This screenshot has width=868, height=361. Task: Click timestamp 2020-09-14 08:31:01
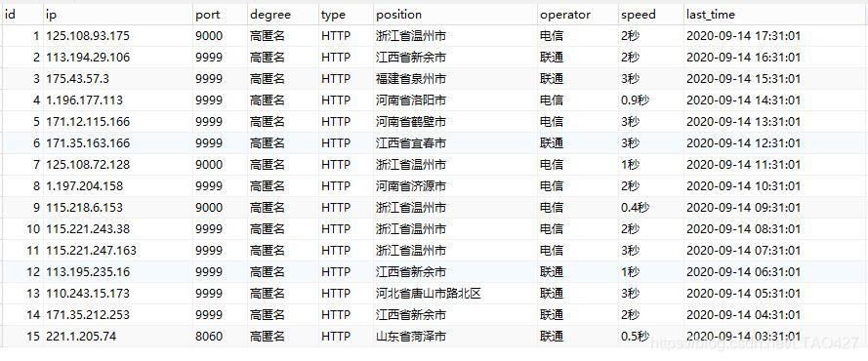coord(743,229)
